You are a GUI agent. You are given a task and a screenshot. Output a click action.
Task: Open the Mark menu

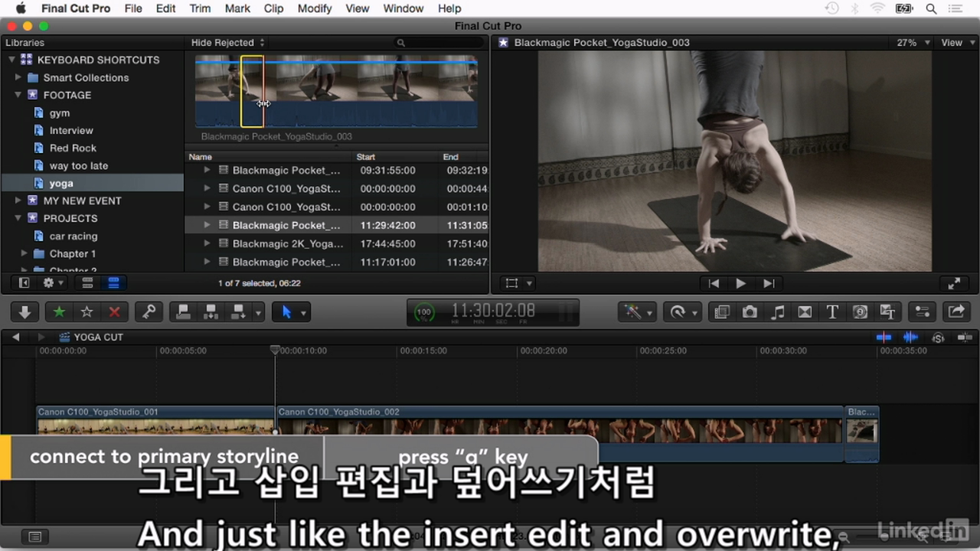[237, 8]
